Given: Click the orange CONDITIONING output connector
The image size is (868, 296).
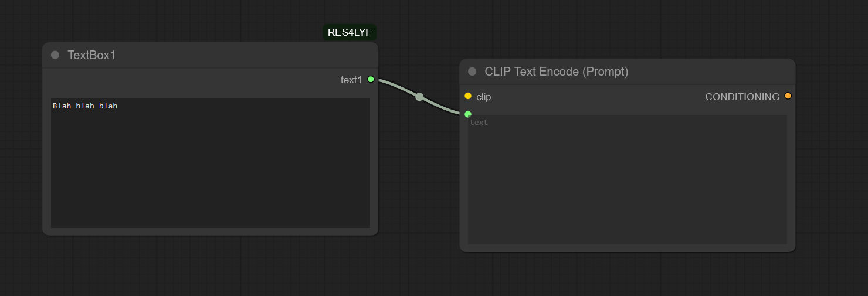Looking at the screenshot, I should (788, 96).
